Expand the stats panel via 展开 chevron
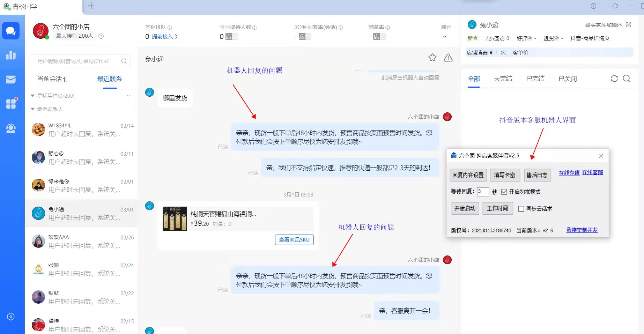644x334 pixels. pos(445,36)
